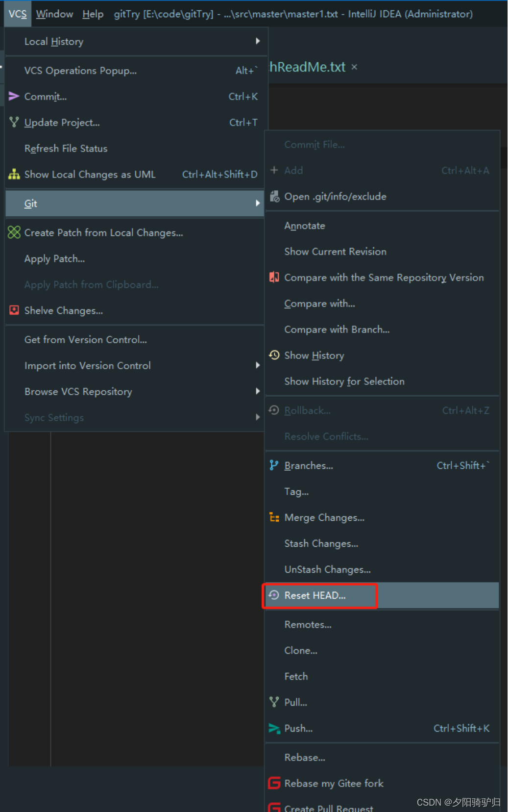508x812 pixels.
Task: Select Apply Patch from Clipboard...
Action: (135, 284)
